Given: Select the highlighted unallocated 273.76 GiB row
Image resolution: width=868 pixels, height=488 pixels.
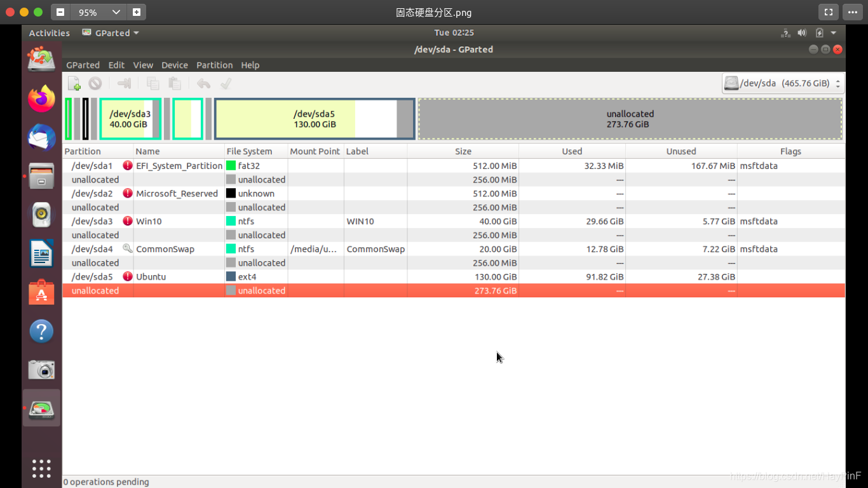Looking at the screenshot, I should (x=454, y=290).
